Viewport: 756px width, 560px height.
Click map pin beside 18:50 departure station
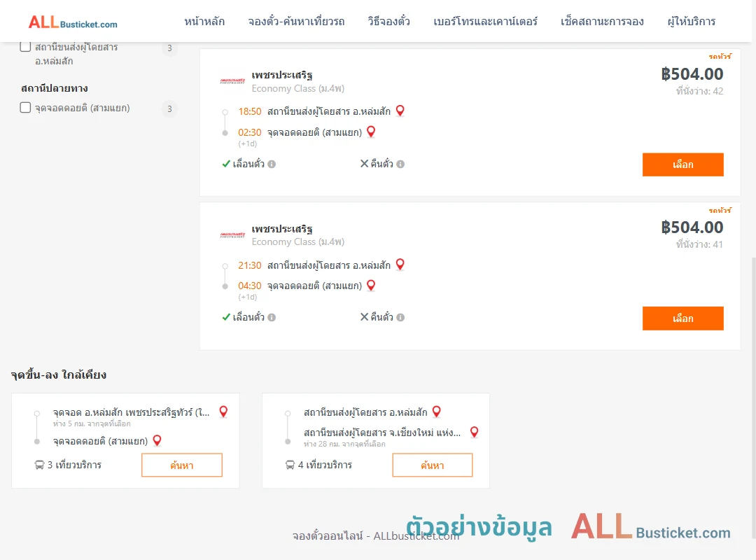pos(400,111)
